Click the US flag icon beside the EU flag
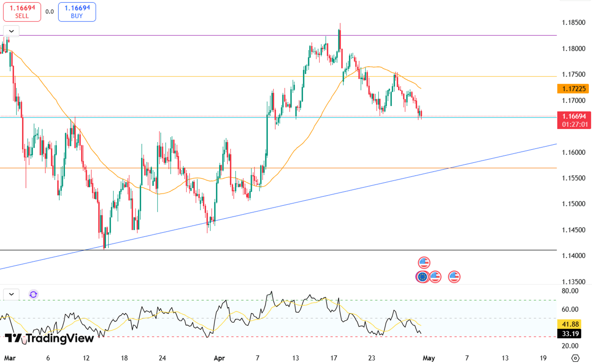Image resolution: width=592 pixels, height=364 pixels. point(436,277)
